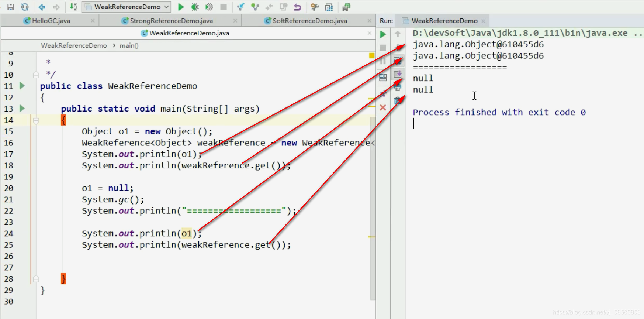Image resolution: width=644 pixels, height=319 pixels.
Task: Clear console output with the trash icon
Action: (398, 101)
